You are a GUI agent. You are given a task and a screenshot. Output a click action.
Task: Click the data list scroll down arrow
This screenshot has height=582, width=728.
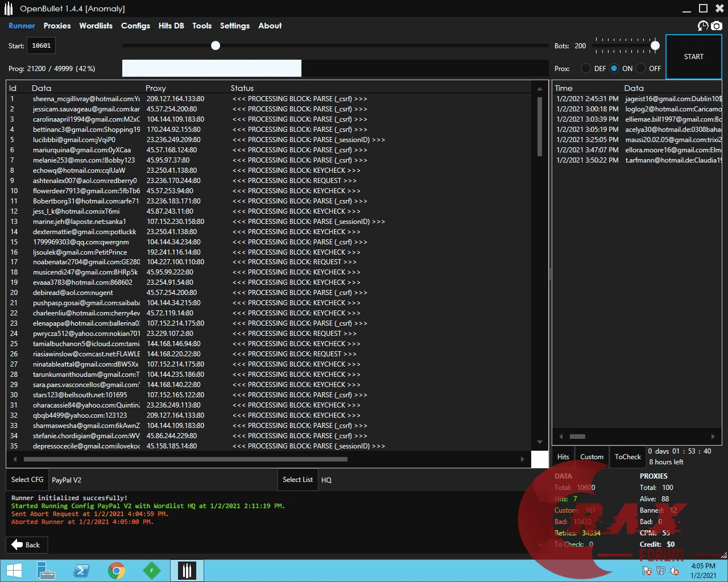tap(539, 442)
